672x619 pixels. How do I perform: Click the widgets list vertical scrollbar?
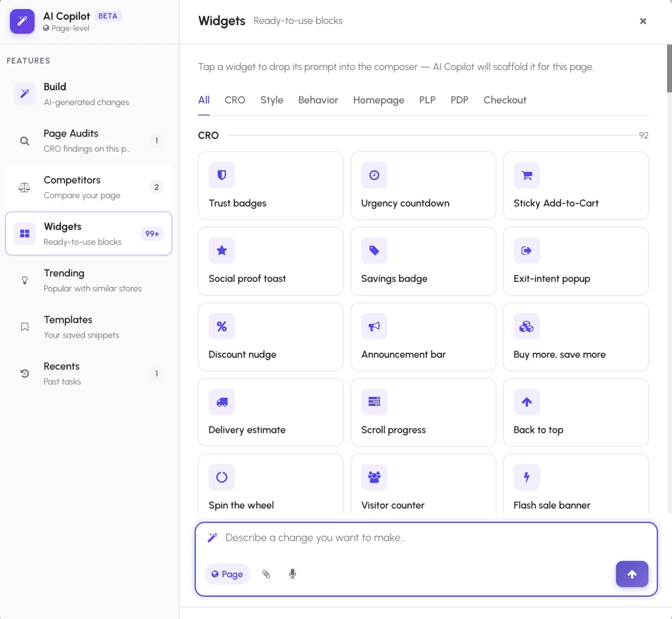[x=669, y=68]
